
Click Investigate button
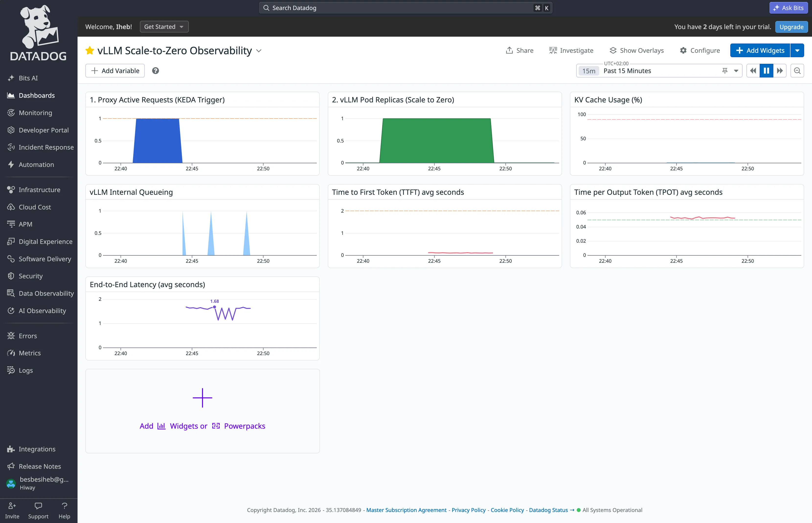[571, 51]
